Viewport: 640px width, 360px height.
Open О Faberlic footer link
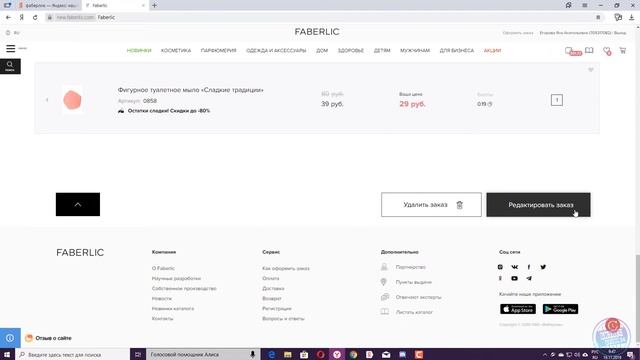pos(163,268)
